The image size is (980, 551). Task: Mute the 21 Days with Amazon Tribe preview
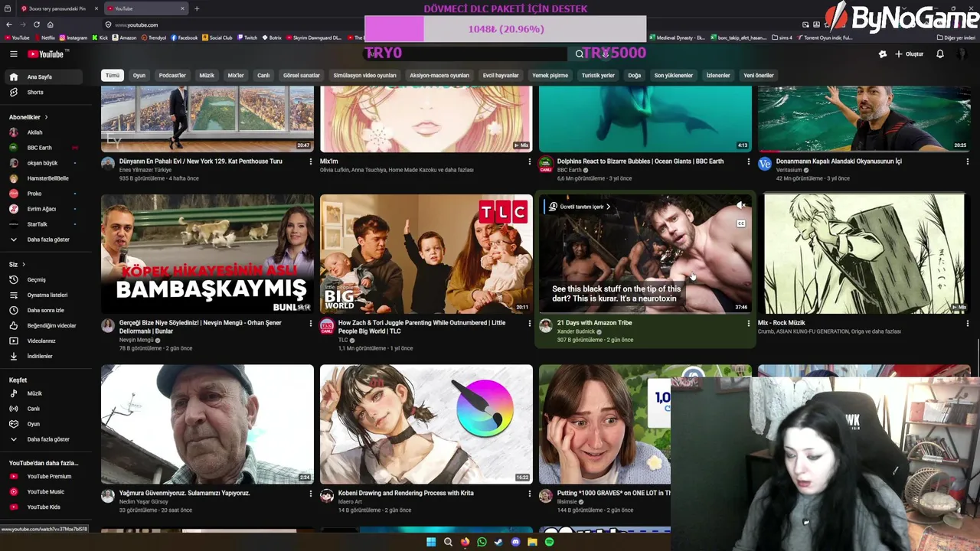point(740,206)
